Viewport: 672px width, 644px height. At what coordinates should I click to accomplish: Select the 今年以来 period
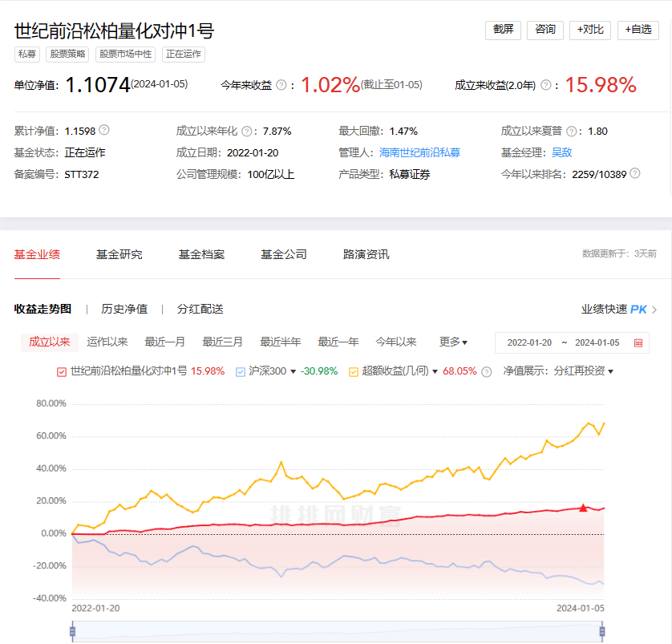(x=396, y=342)
